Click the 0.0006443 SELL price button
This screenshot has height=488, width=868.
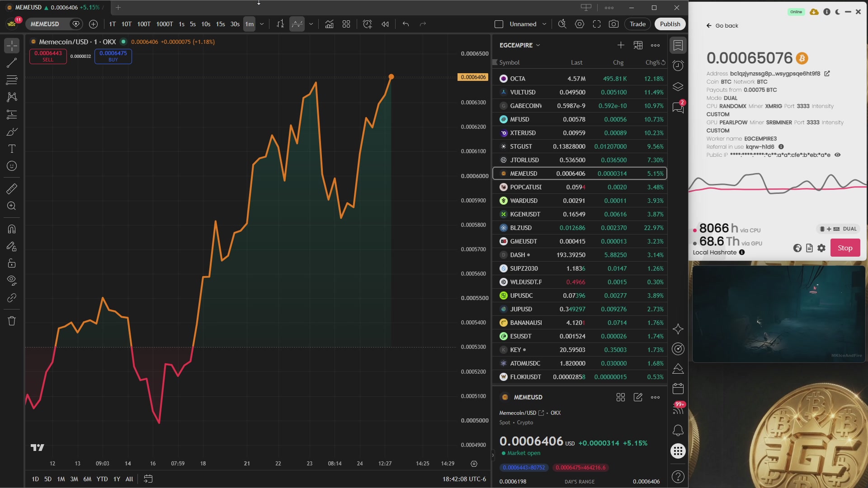pyautogui.click(x=48, y=56)
